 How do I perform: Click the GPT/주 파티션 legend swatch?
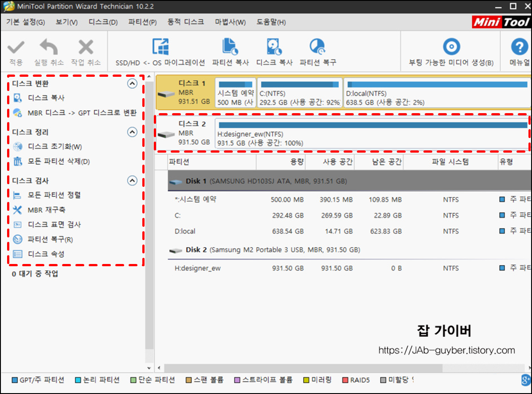click(x=15, y=380)
